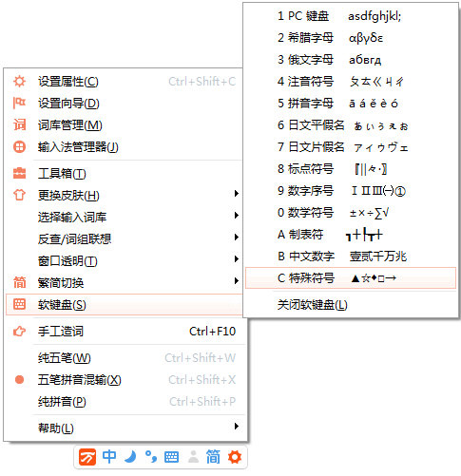Expand the 窗口透明(T) submenu arrow
Image resolution: width=461 pixels, height=476 pixels.
[236, 259]
